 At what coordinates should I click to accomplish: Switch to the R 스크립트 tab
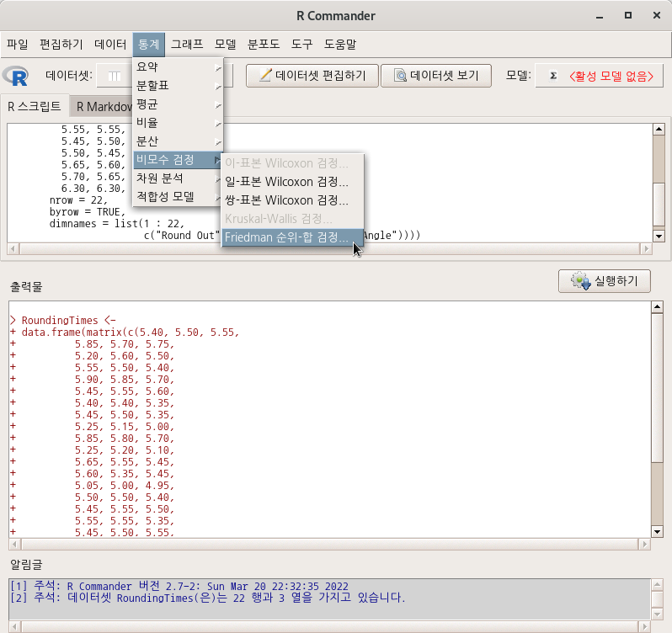(x=35, y=106)
